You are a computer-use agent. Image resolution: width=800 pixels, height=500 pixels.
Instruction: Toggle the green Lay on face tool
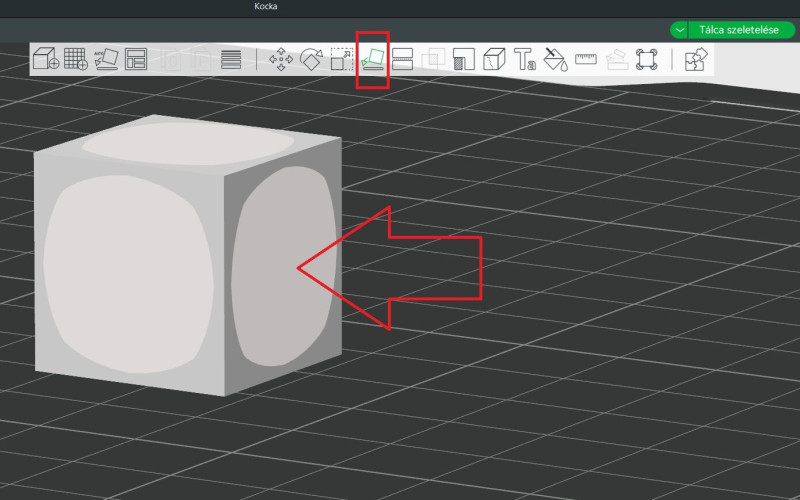click(372, 59)
